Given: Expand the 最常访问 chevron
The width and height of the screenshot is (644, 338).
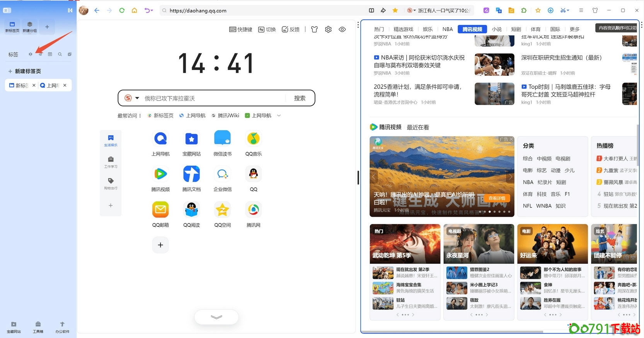Looking at the screenshot, I should point(279,115).
